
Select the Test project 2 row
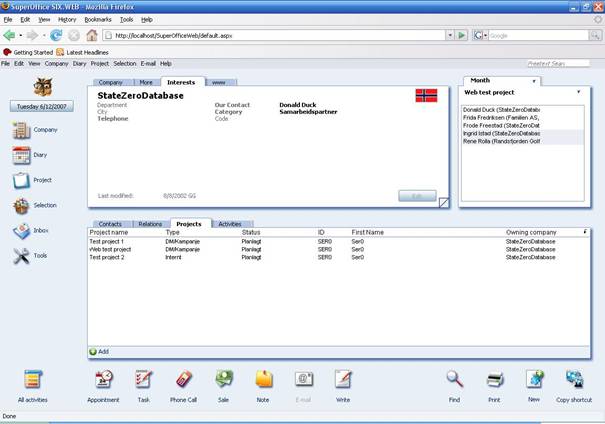(x=339, y=257)
